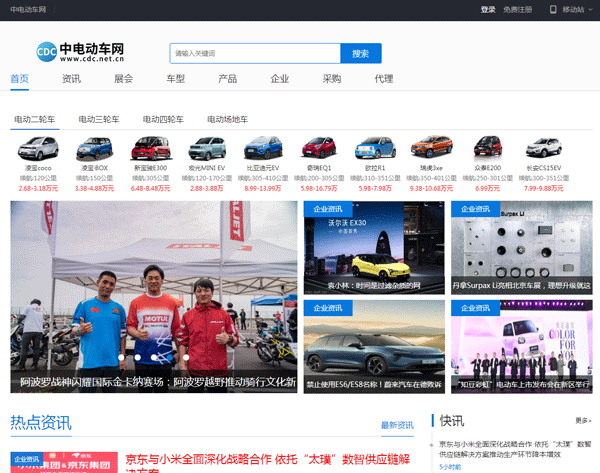Select the first carousel indicator dot

[121, 357]
